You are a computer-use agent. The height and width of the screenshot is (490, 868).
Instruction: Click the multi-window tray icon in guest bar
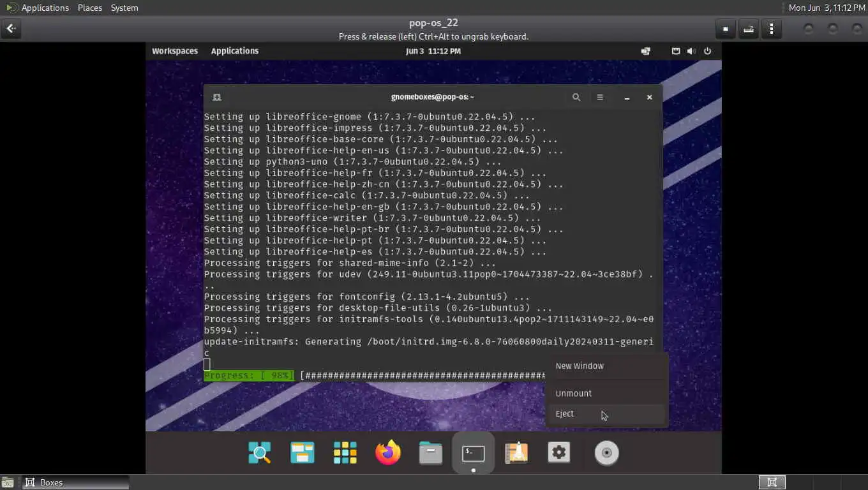[646, 51]
